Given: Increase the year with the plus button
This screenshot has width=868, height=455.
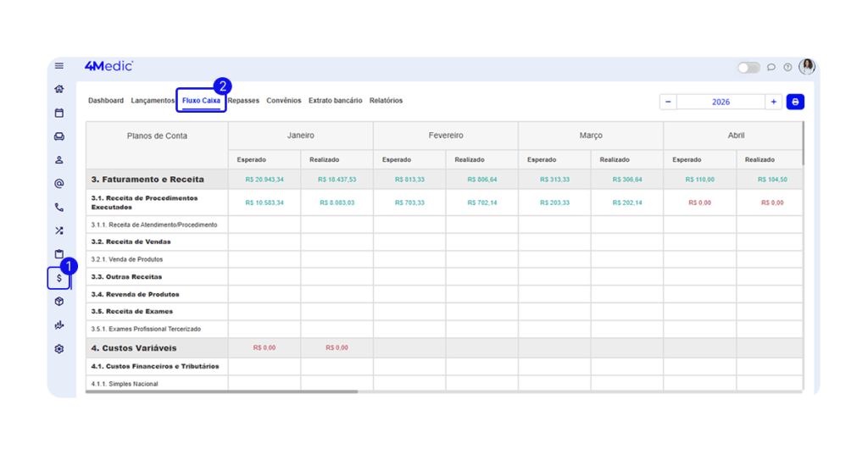Looking at the screenshot, I should (773, 102).
